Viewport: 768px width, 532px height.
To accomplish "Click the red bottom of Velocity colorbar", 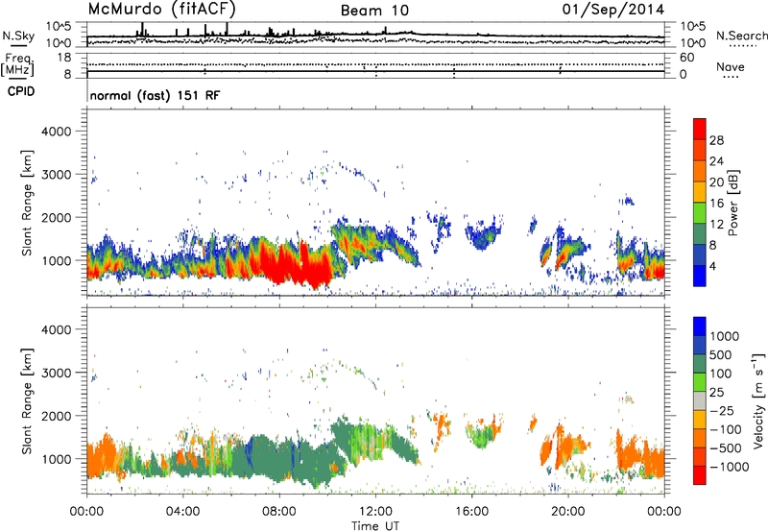I will pyautogui.click(x=700, y=475).
